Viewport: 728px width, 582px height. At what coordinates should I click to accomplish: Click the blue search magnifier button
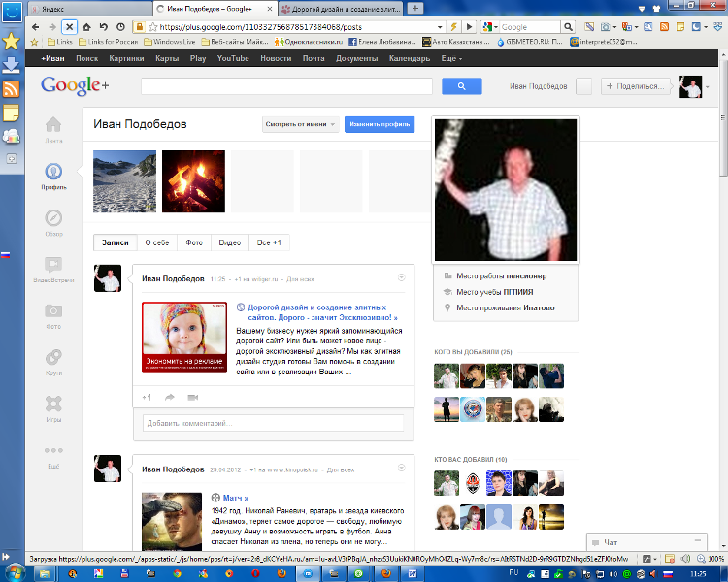[461, 86]
